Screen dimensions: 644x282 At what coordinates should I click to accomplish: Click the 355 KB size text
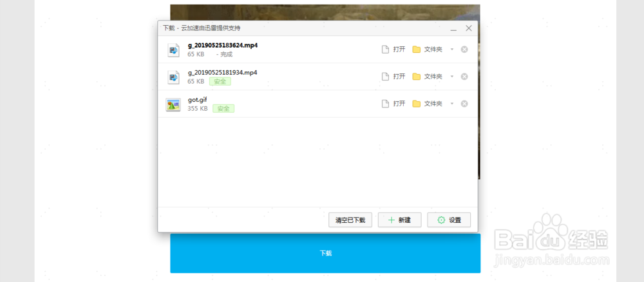(198, 108)
